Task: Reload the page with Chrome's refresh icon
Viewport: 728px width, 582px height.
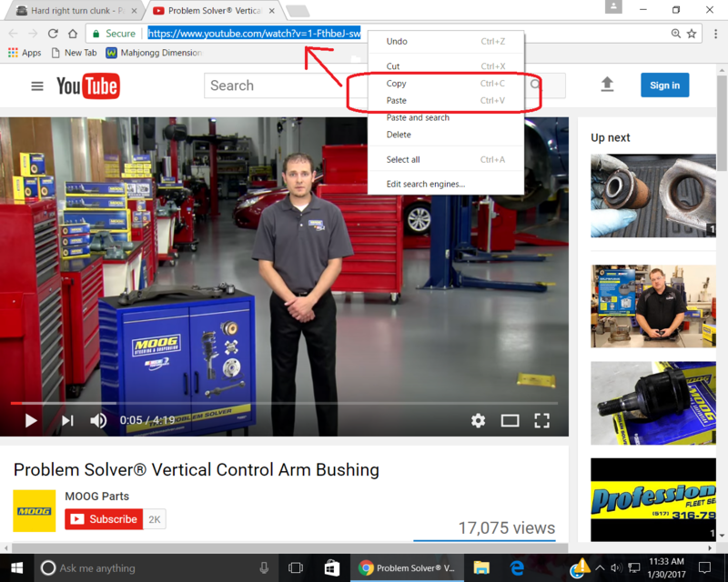Action: [x=53, y=34]
